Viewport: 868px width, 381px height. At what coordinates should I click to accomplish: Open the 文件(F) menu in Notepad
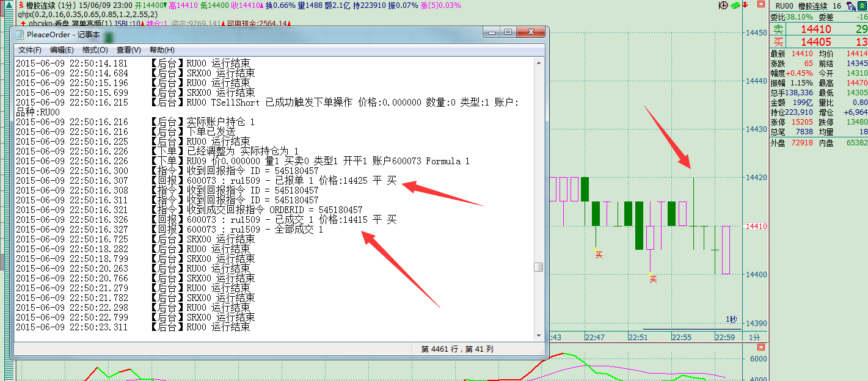(29, 50)
